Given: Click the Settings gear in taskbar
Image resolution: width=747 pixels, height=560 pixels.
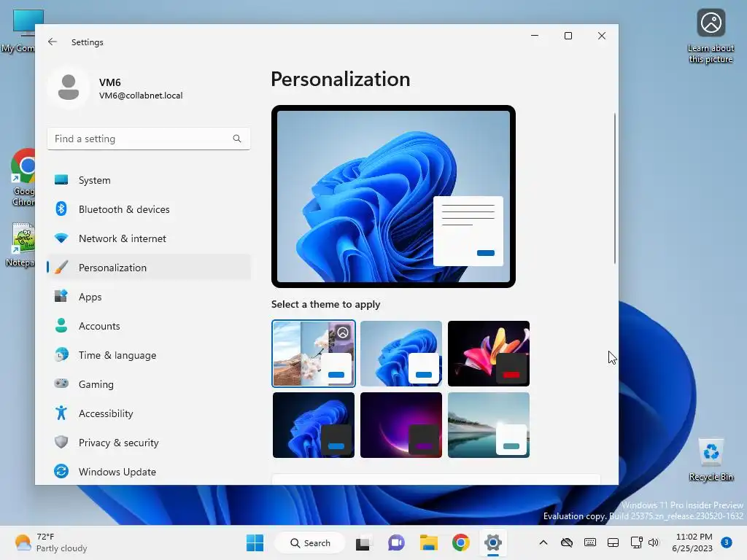Looking at the screenshot, I should (493, 542).
